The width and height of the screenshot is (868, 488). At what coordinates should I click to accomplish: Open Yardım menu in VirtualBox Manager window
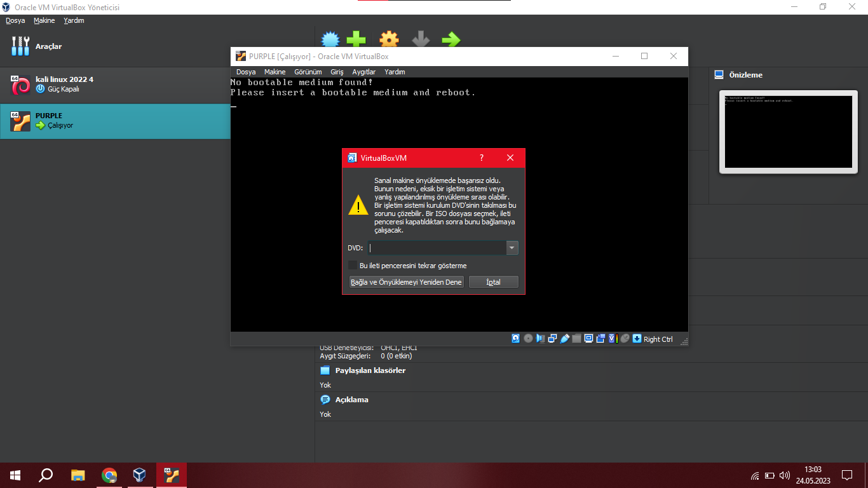(74, 20)
